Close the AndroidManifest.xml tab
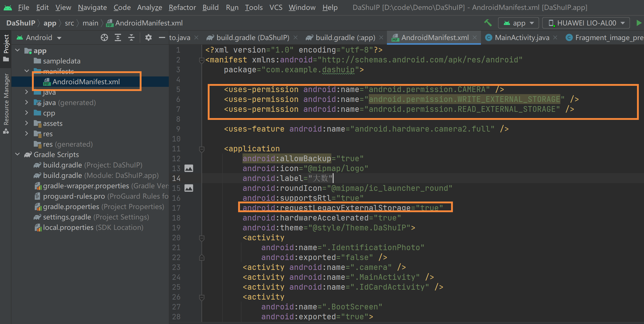Viewport: 644px width, 324px height. click(x=475, y=38)
